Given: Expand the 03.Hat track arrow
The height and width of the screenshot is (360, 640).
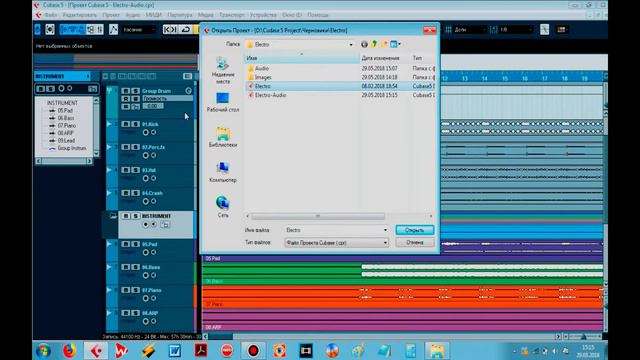Looking at the screenshot, I should point(109,169).
